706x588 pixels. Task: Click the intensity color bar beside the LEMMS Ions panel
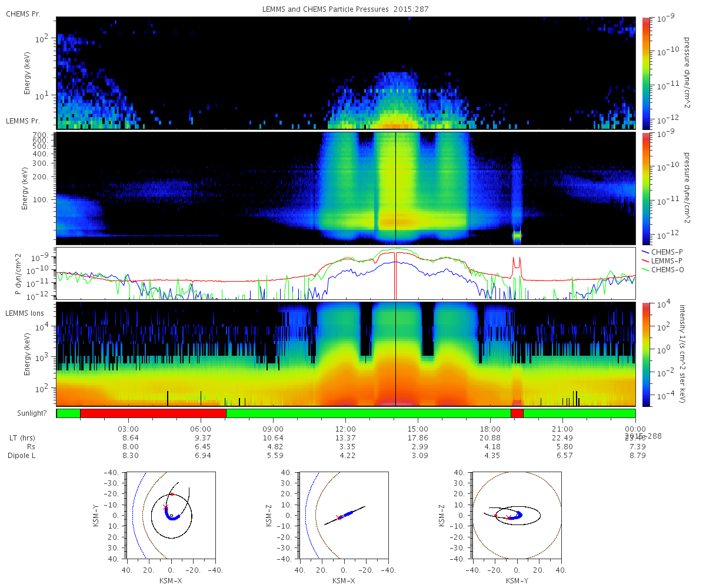tap(646, 354)
